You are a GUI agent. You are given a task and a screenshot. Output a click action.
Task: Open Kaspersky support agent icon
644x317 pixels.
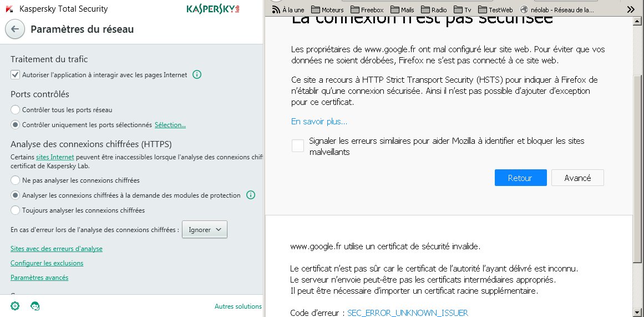click(36, 306)
